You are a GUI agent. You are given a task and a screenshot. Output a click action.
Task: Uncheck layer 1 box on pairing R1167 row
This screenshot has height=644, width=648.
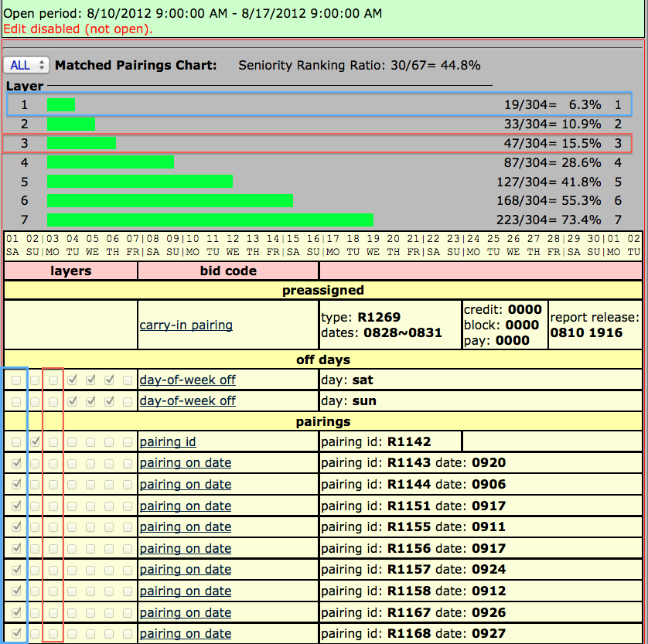point(17,612)
